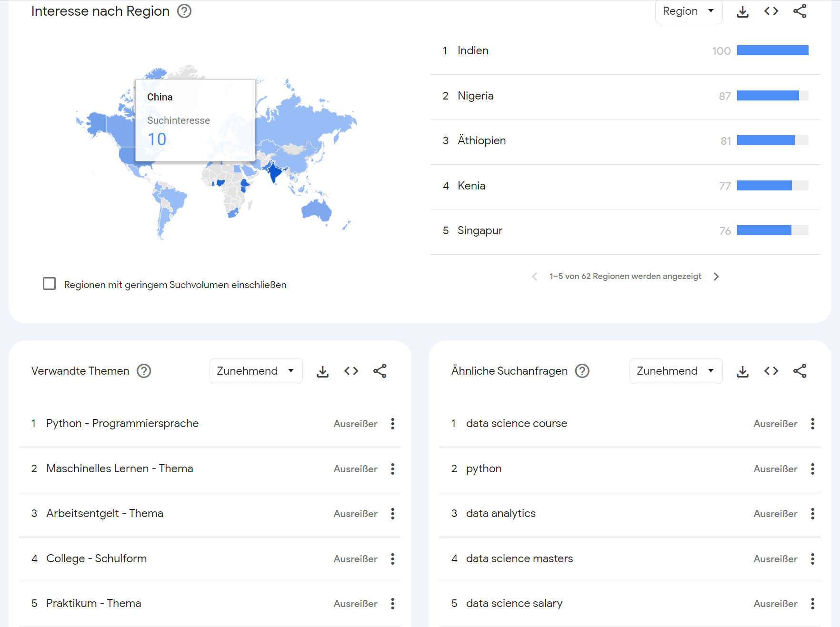The height and width of the screenshot is (627, 840).
Task: Open the Maschinelles Lernen - Thema topic
Action: [120, 469]
